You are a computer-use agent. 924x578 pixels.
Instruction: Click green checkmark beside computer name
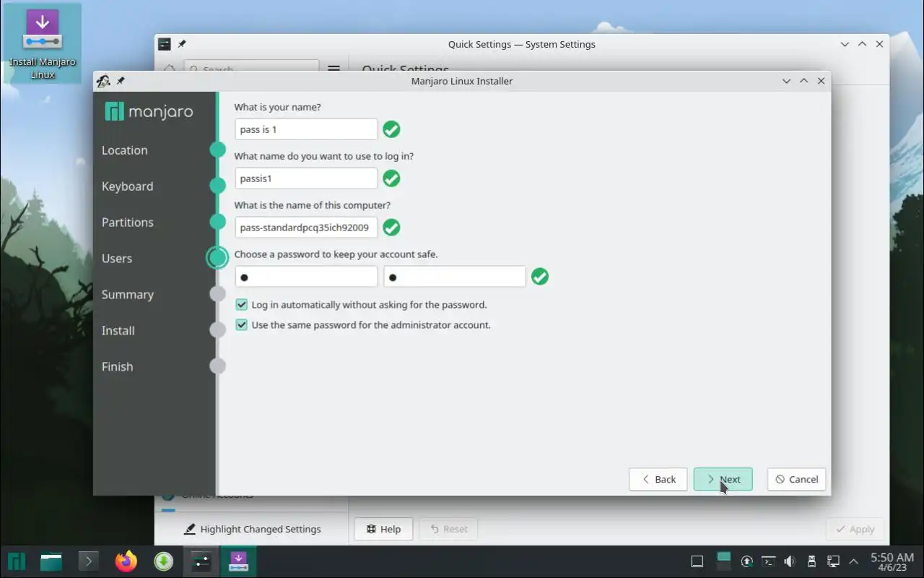click(x=391, y=228)
